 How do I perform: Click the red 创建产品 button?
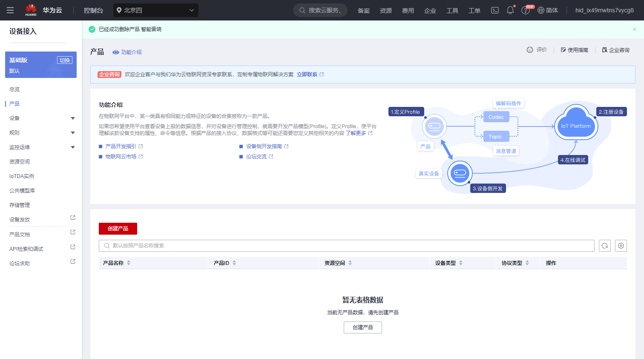pyautogui.click(x=118, y=229)
